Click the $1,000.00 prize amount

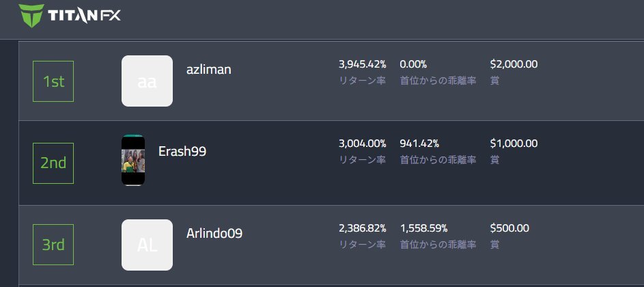514,143
